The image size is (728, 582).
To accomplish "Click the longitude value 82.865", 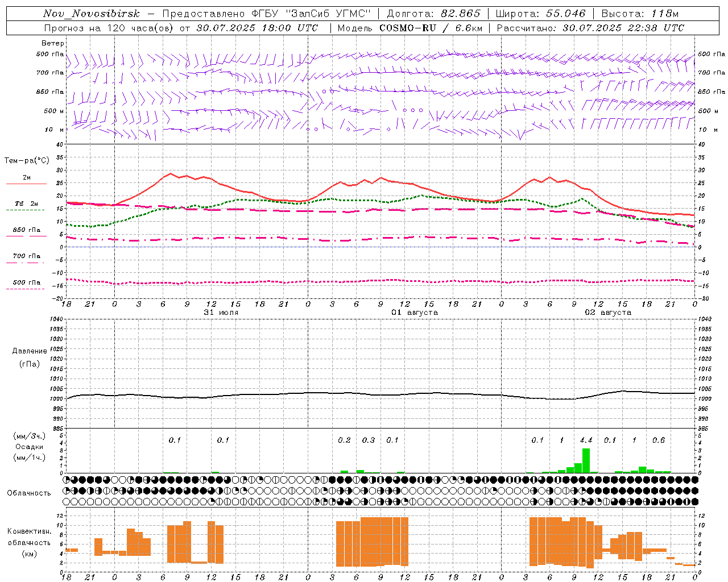I will [461, 14].
